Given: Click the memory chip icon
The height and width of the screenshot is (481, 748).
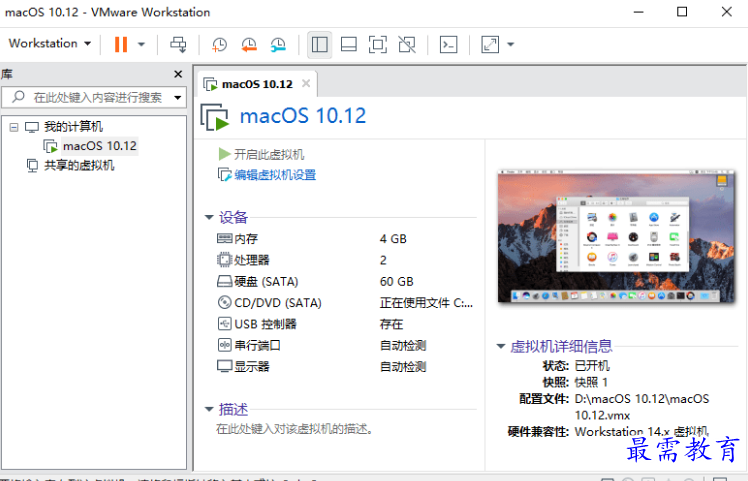Looking at the screenshot, I should 224,238.
